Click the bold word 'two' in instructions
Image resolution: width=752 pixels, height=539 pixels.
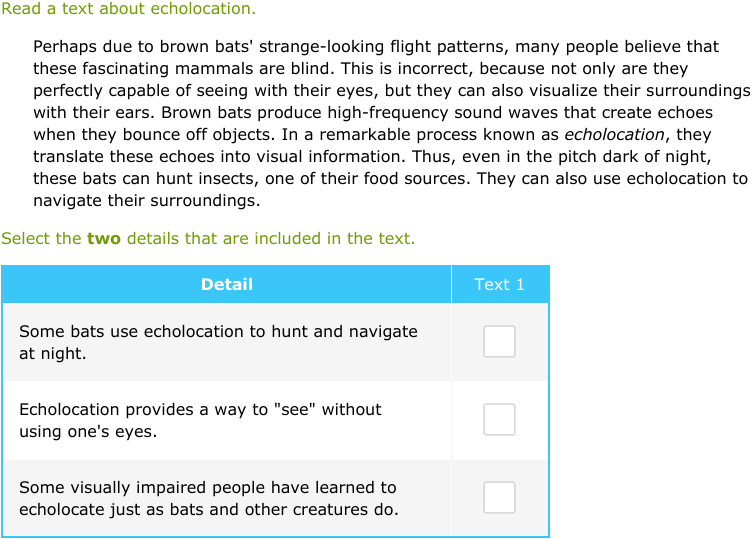(103, 238)
